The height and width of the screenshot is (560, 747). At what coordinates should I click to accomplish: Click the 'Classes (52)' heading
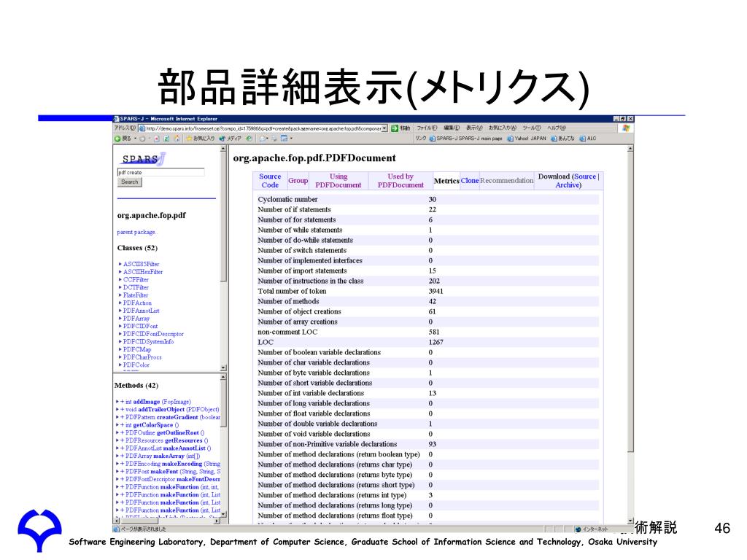(137, 248)
